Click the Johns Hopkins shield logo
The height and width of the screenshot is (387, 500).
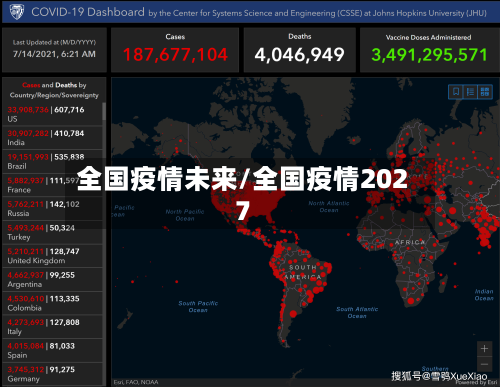[x=17, y=12]
